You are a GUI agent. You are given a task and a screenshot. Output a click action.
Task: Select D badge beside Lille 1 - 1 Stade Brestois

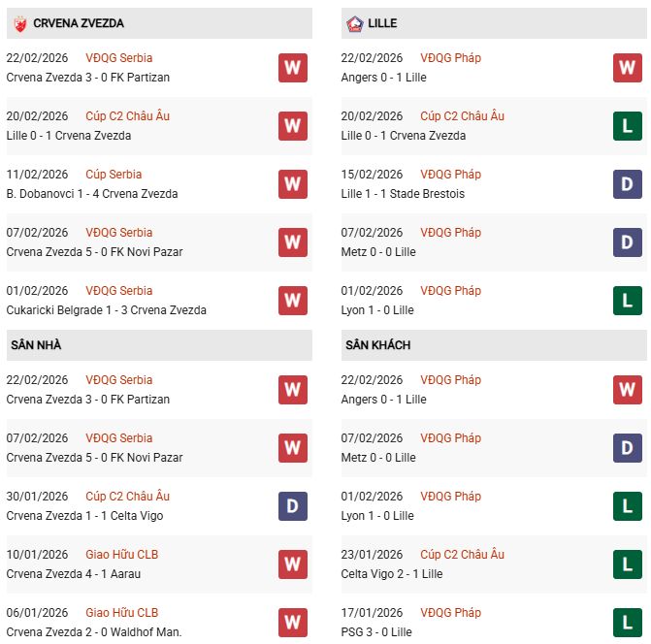coord(628,184)
